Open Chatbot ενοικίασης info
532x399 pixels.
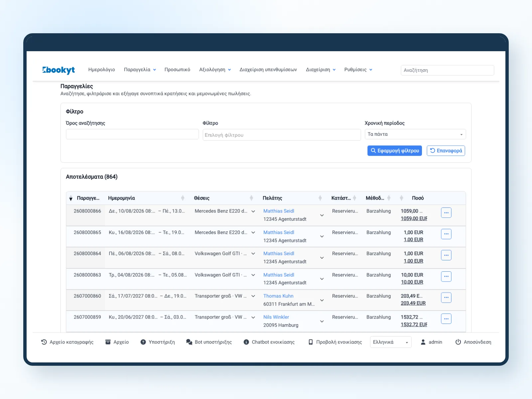click(269, 342)
